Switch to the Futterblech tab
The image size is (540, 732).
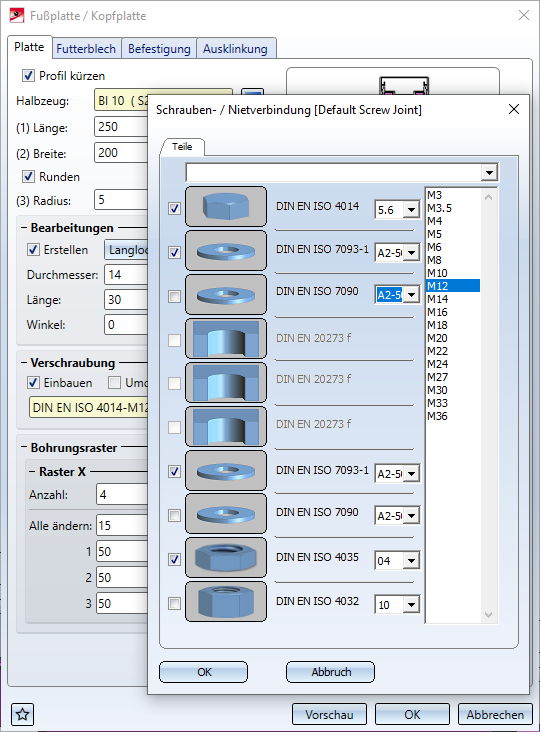tap(86, 49)
